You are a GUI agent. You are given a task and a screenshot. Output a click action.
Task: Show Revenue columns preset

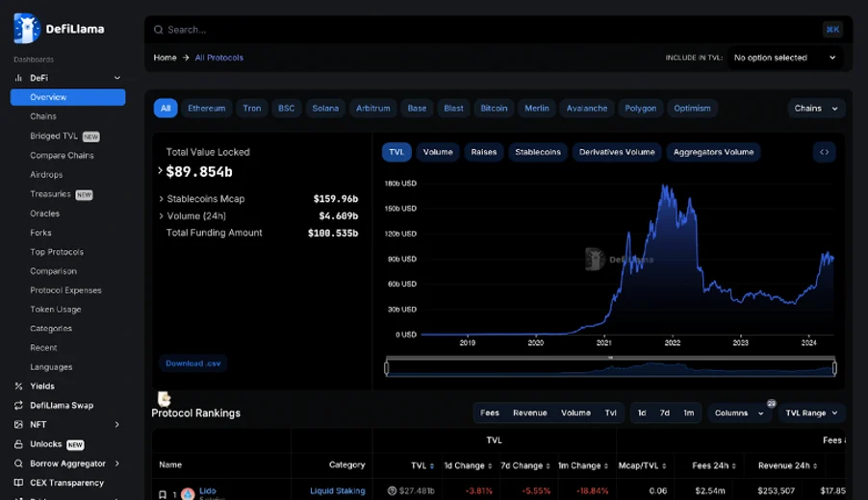pos(530,413)
